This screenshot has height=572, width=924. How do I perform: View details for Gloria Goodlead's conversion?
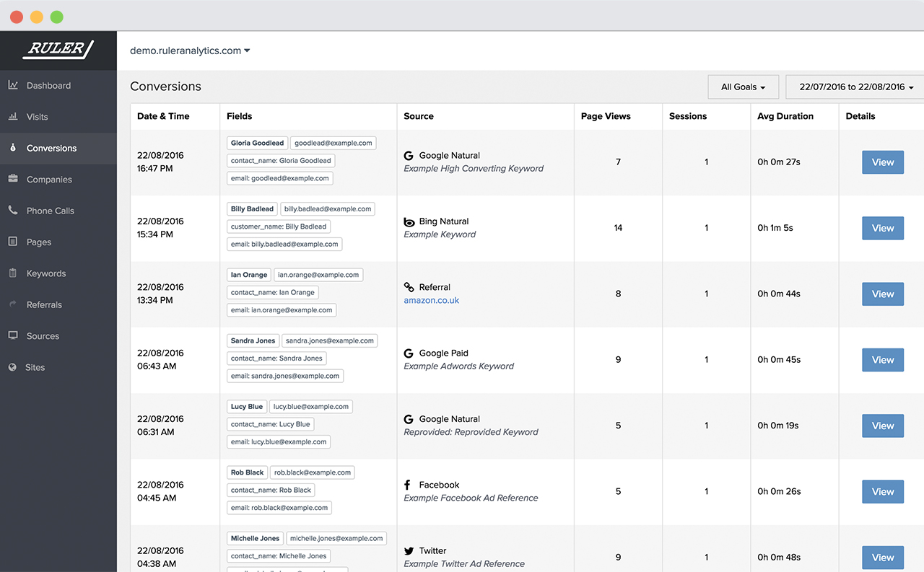(x=883, y=162)
